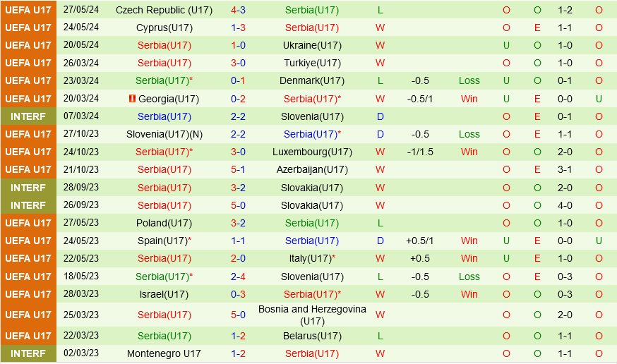Open the Italy(U17) team link
The height and width of the screenshot is (364, 617).
pyautogui.click(x=309, y=258)
